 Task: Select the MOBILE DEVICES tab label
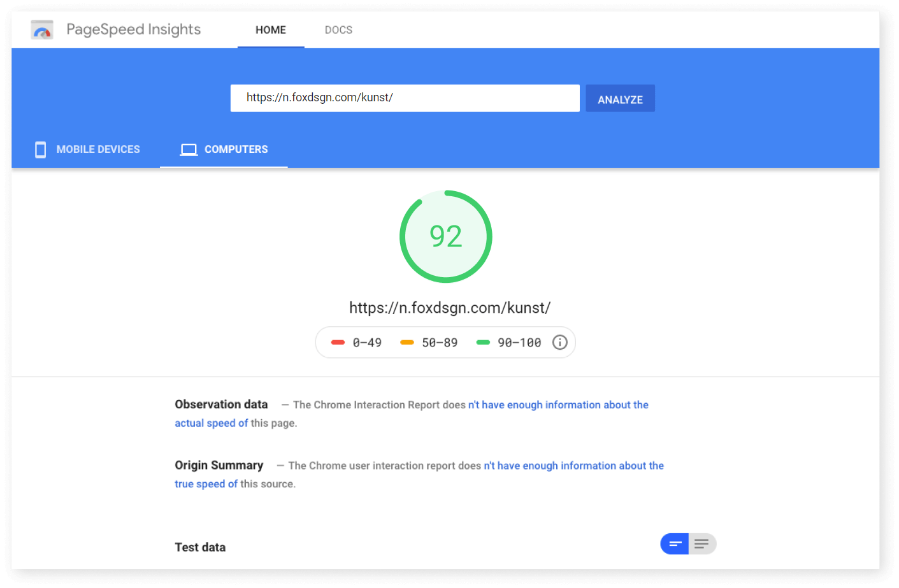(98, 150)
